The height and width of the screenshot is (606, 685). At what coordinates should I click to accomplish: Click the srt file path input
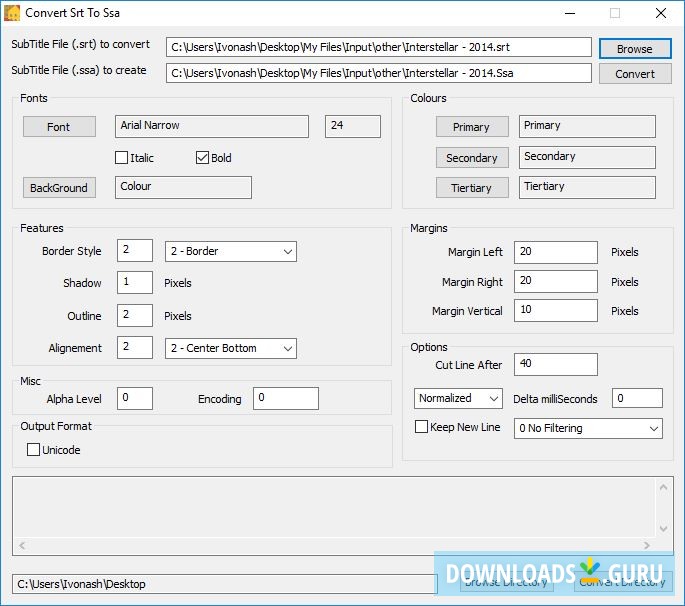(x=379, y=47)
